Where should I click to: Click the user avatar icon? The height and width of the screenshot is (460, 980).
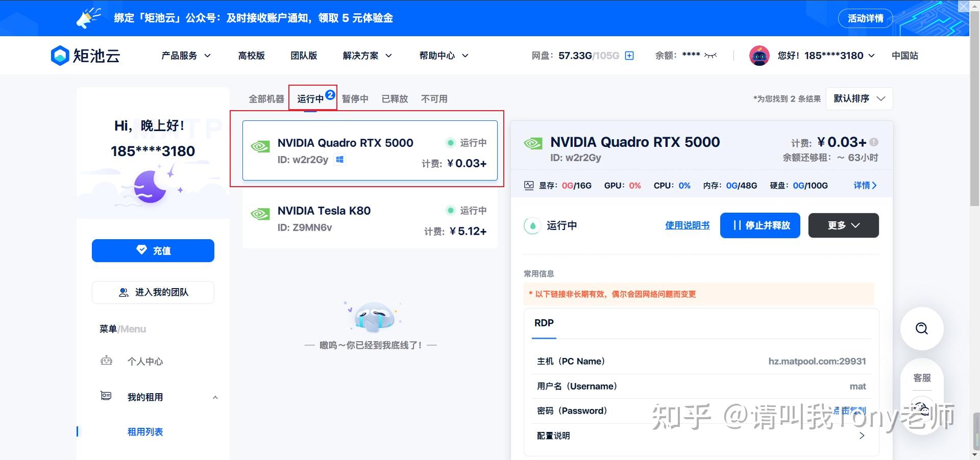pyautogui.click(x=759, y=56)
